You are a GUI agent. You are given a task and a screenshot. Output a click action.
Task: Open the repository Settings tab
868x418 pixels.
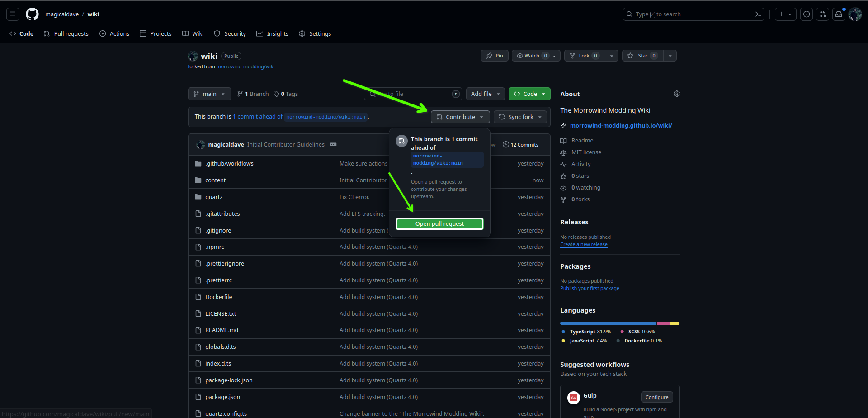315,34
